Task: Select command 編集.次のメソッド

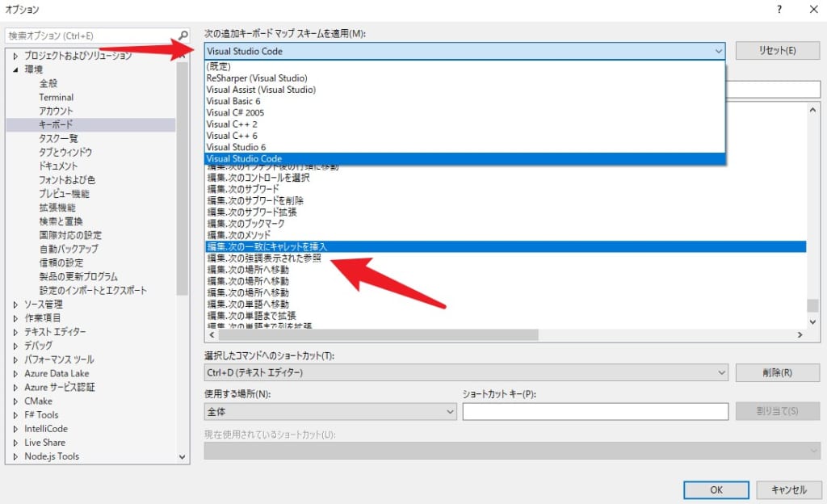Action: point(239,235)
